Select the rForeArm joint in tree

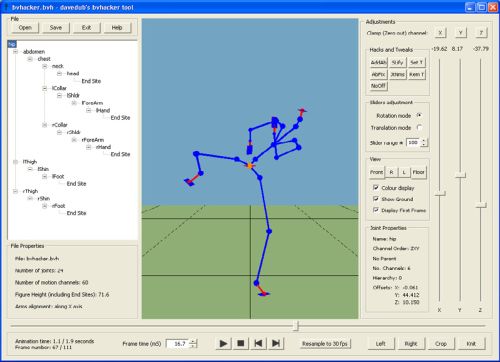93,140
